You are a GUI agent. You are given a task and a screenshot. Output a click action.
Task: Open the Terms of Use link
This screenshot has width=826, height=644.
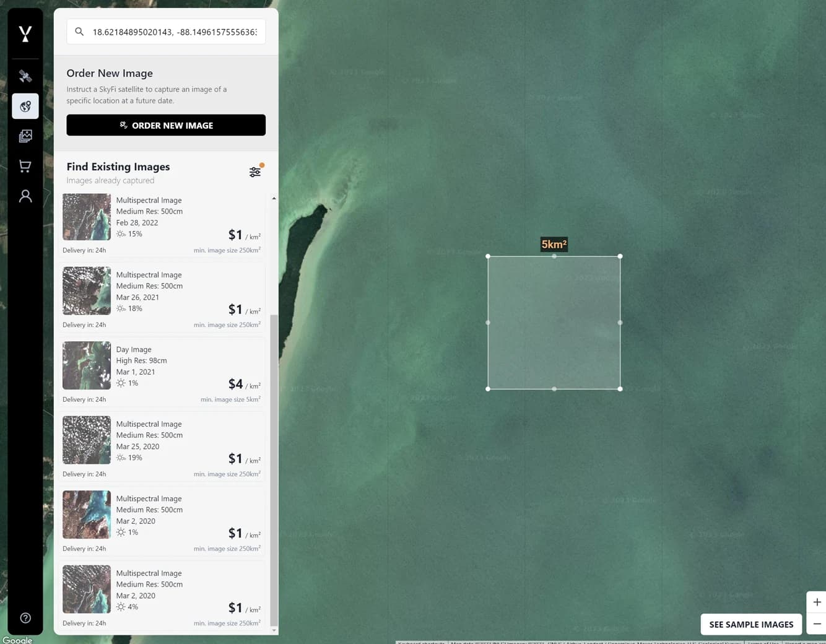(x=763, y=642)
